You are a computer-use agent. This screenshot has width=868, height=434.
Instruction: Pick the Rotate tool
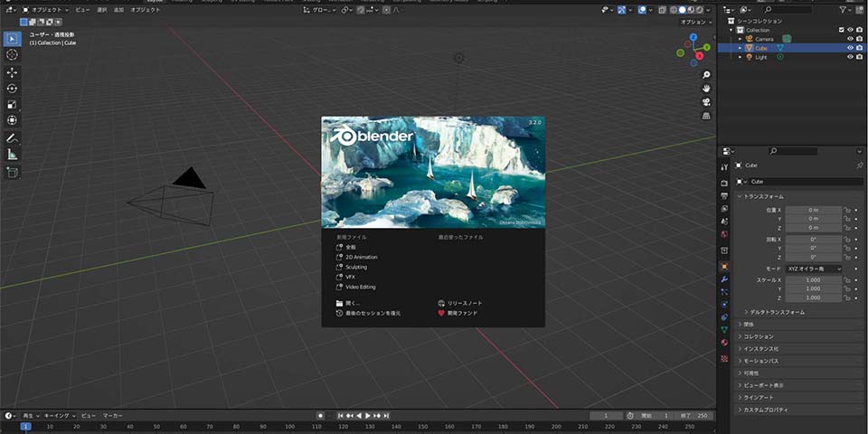point(12,89)
